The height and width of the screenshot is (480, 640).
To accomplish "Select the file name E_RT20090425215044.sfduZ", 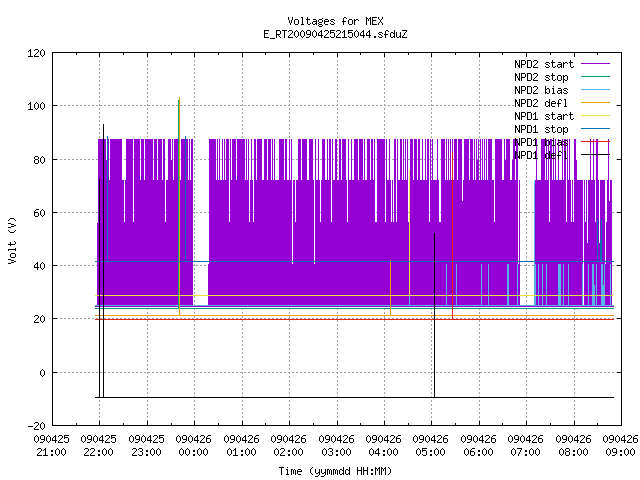I will 335,34.
